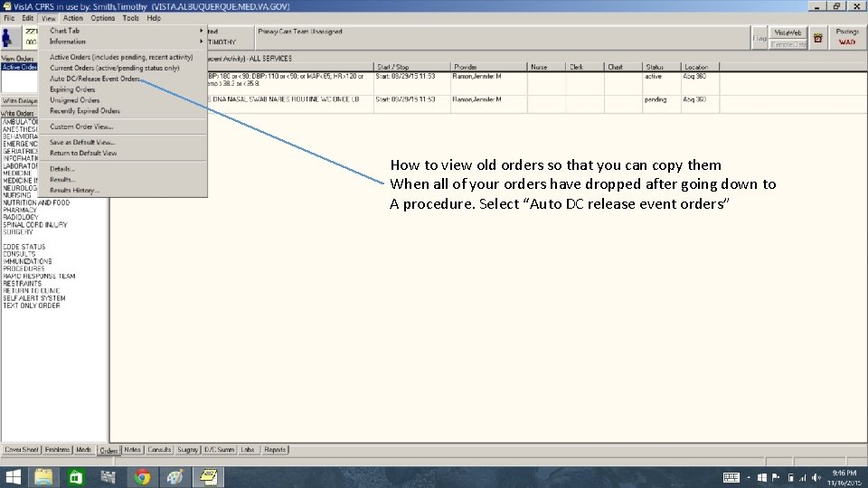
Task: Select Auto DC/Release Event Orders
Action: [x=95, y=79]
